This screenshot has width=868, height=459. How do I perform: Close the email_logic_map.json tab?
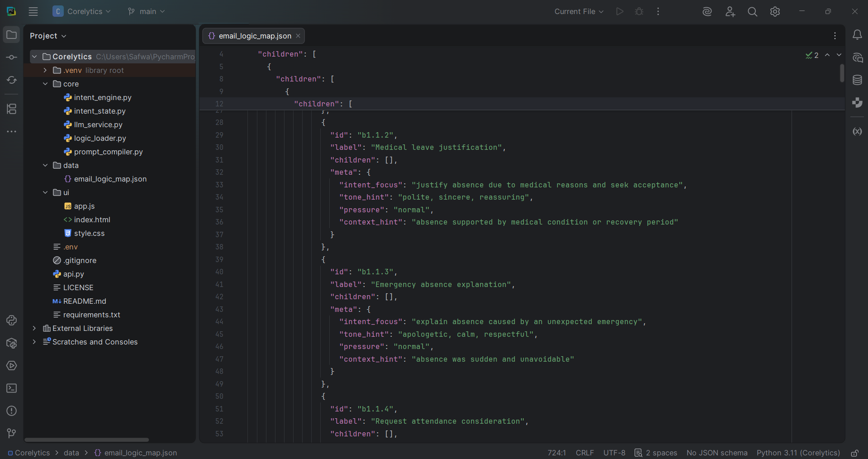tap(298, 36)
